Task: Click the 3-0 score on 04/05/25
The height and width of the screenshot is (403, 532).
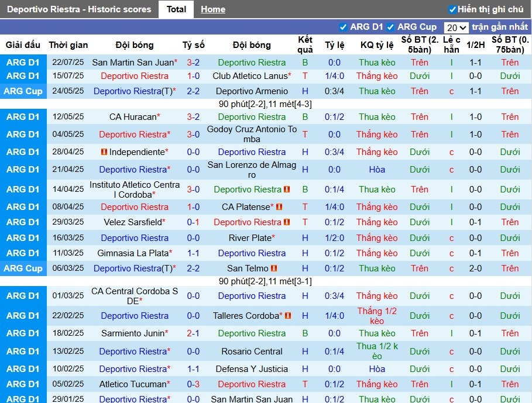Action: (193, 135)
